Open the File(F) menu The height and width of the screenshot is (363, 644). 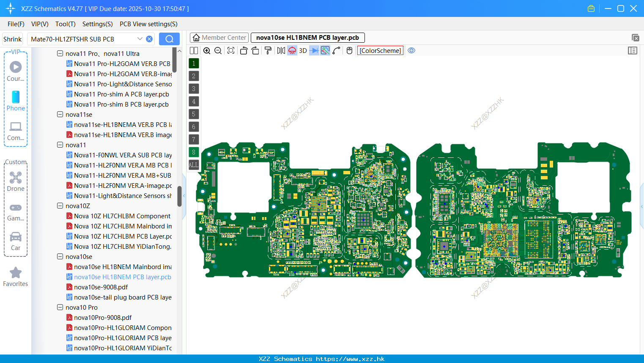pyautogui.click(x=16, y=24)
